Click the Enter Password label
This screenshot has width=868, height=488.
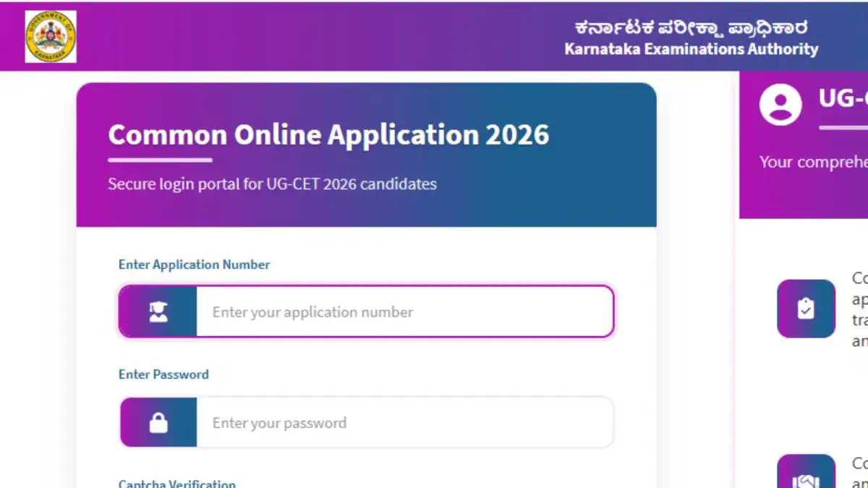(163, 374)
